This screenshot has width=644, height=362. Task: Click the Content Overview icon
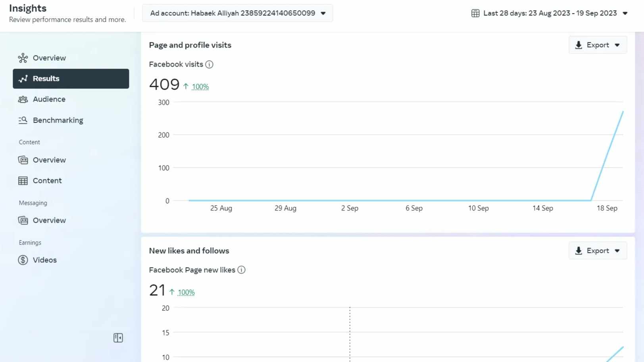23,160
